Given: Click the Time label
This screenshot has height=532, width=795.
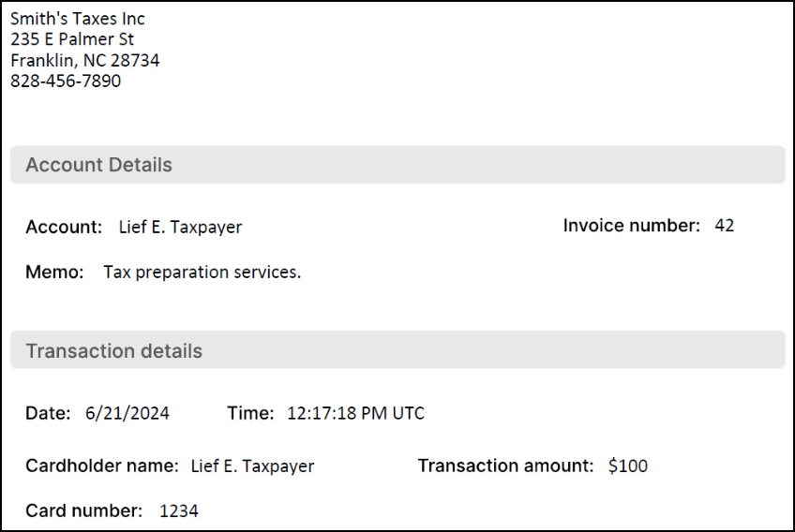Looking at the screenshot, I should [250, 413].
